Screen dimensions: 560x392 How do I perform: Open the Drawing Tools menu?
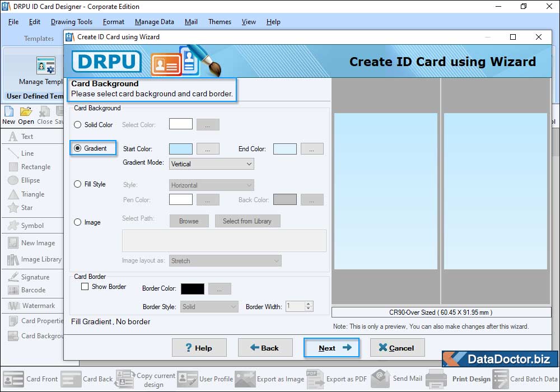tap(72, 22)
